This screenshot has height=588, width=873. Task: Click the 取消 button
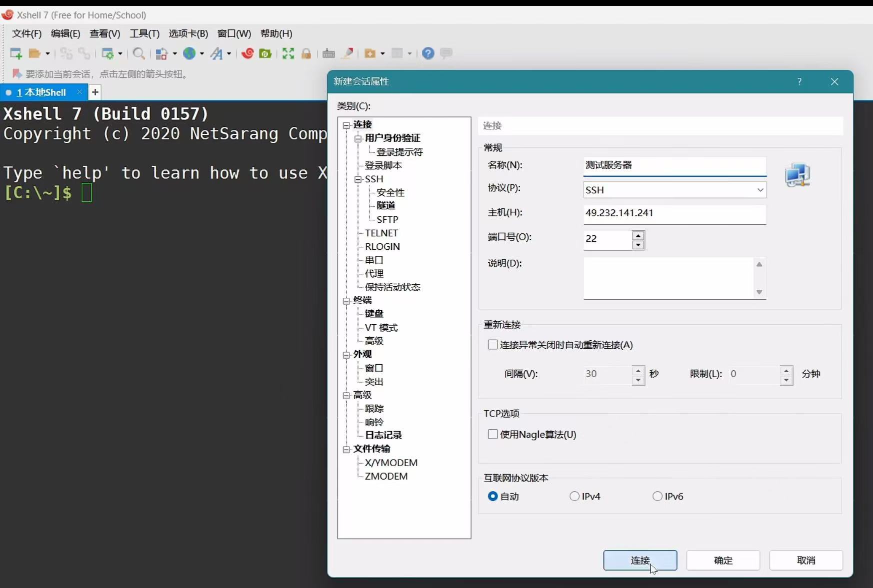(x=806, y=561)
